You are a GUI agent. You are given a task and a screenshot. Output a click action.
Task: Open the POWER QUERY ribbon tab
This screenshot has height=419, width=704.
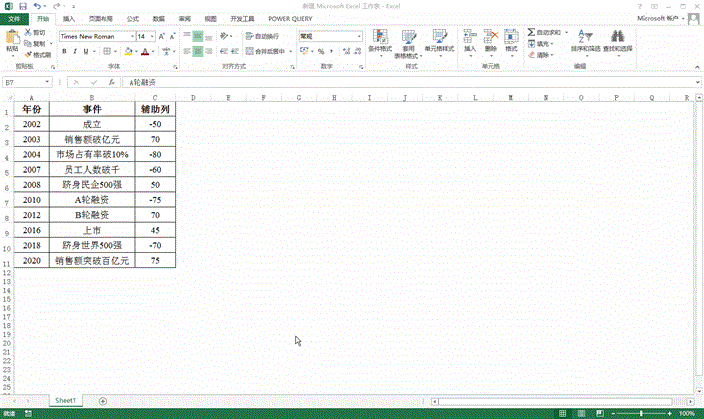290,19
